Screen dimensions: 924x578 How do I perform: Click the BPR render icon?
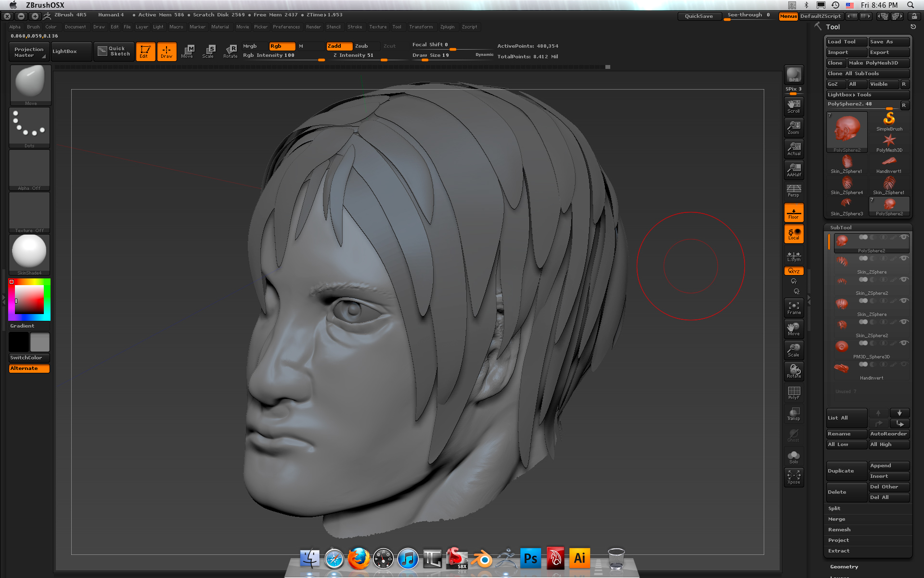794,75
